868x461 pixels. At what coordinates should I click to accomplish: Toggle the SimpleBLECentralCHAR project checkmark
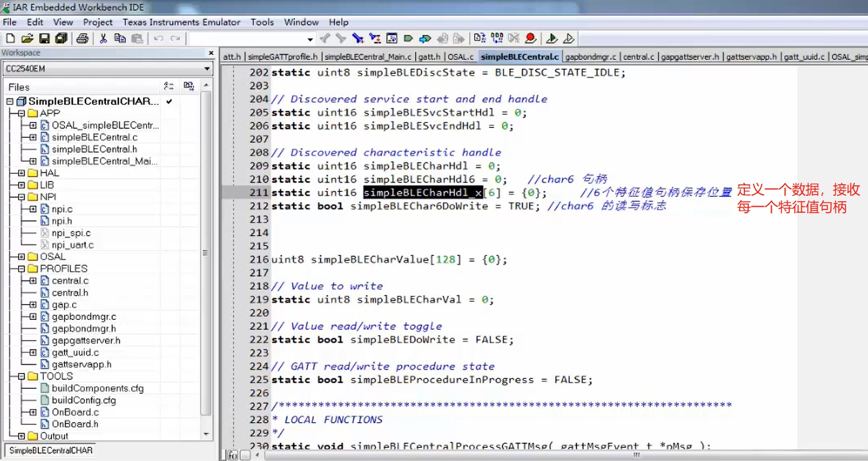pos(170,101)
